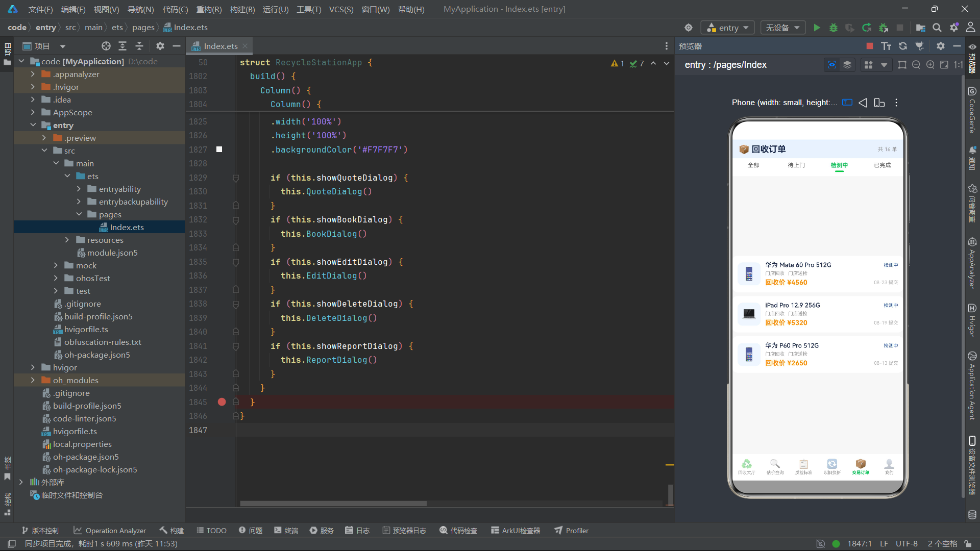
Task: Rotate the preview device
Action: pos(879,103)
